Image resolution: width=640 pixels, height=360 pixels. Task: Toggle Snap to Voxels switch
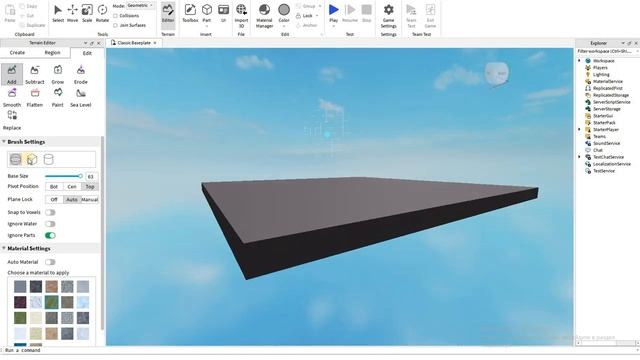(50, 212)
